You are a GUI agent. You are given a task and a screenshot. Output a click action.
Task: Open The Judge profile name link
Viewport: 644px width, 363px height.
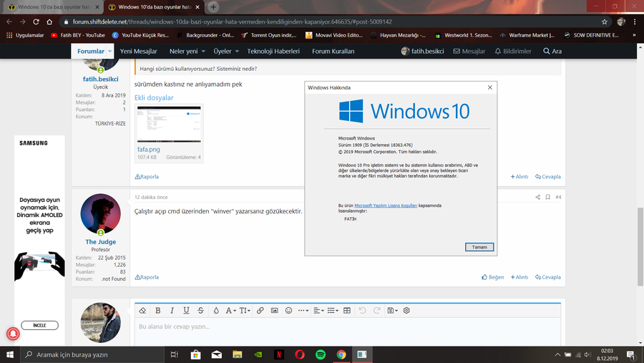[101, 242]
